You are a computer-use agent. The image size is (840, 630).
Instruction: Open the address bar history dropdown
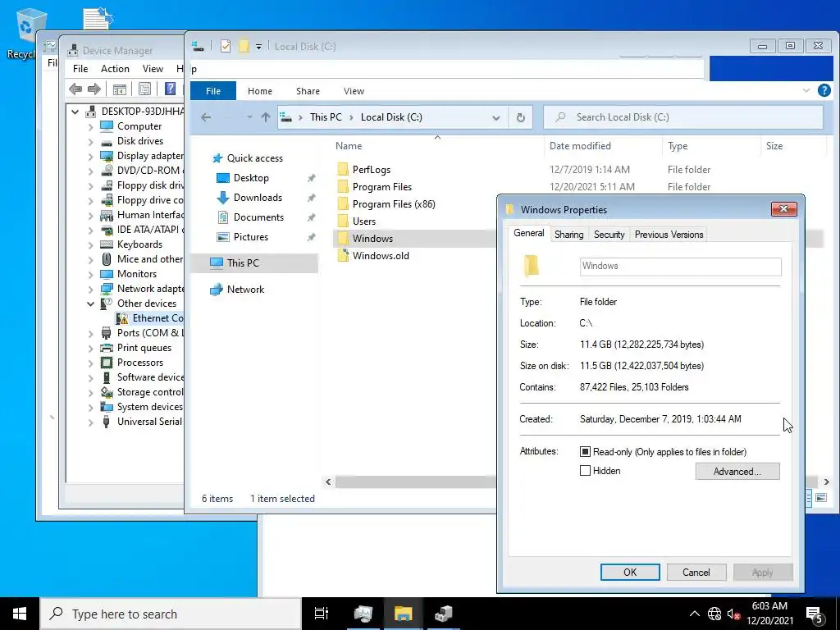coord(496,118)
